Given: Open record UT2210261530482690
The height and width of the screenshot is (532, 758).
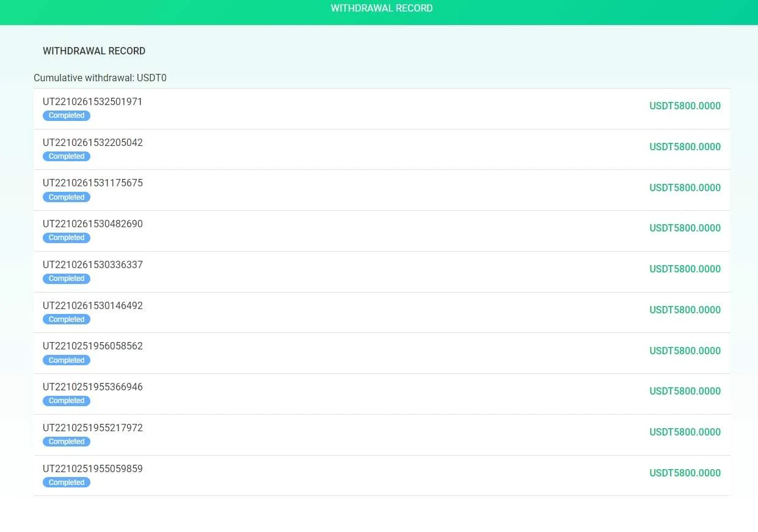Looking at the screenshot, I should coord(382,231).
